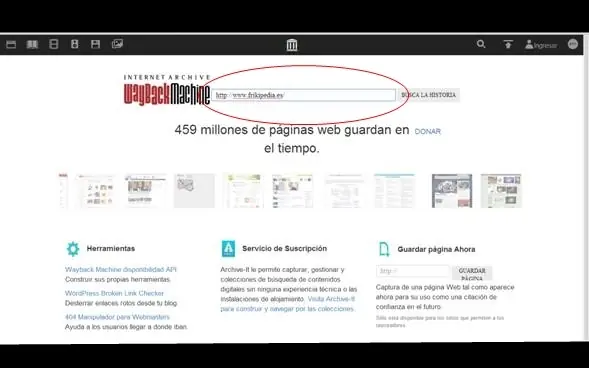Open the gray thumbnail showing a map
The image size is (589, 368).
point(194,191)
